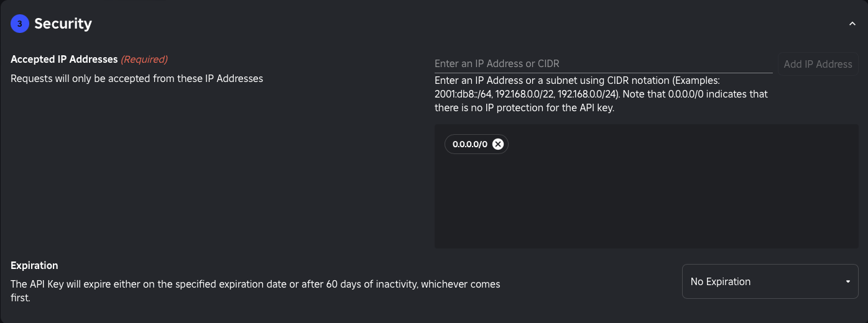This screenshot has width=868, height=323.
Task: Click the Add IP Address button
Action: [818, 64]
